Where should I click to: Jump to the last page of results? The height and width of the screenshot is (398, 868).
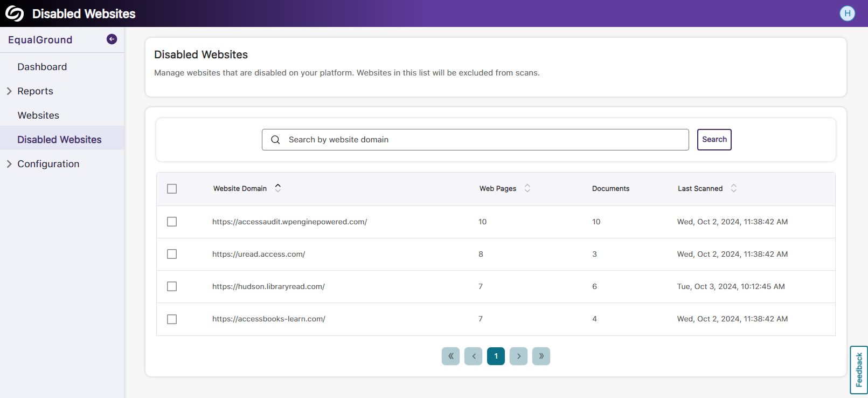coord(541,356)
